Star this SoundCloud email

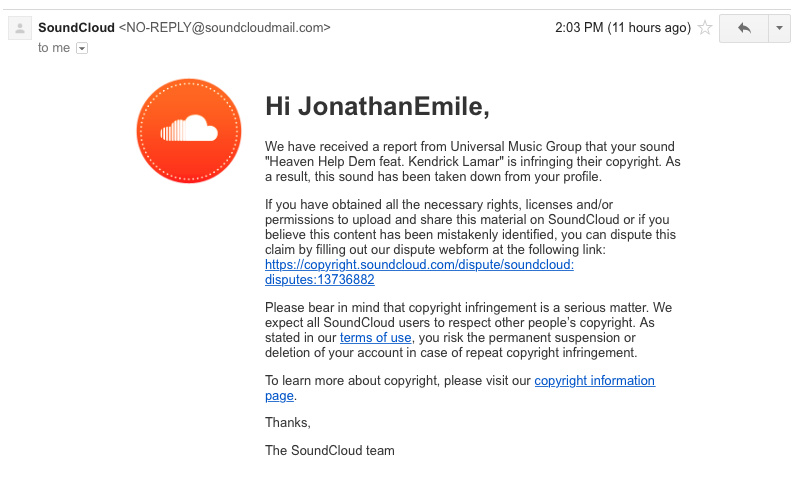(705, 28)
